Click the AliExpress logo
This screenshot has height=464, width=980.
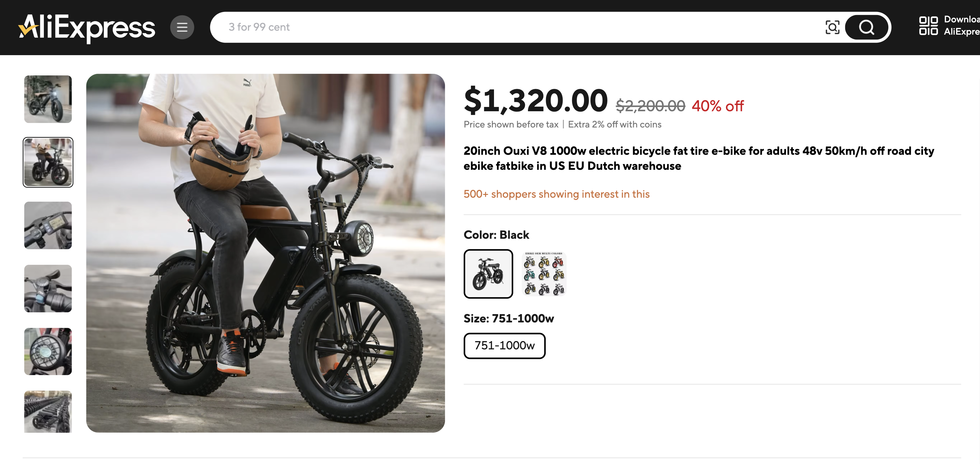(x=87, y=27)
